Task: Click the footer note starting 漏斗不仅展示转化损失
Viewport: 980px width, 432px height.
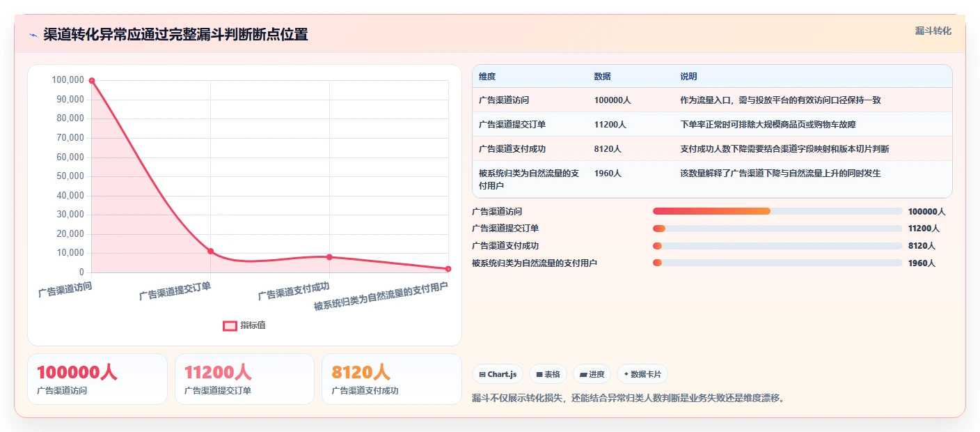Action: [x=629, y=399]
